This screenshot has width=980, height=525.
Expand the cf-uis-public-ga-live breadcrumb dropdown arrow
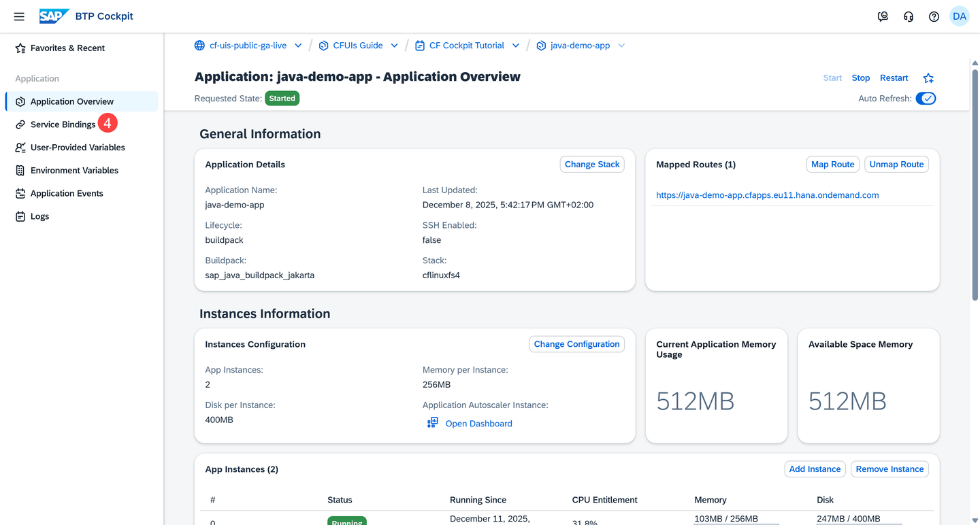pos(298,46)
